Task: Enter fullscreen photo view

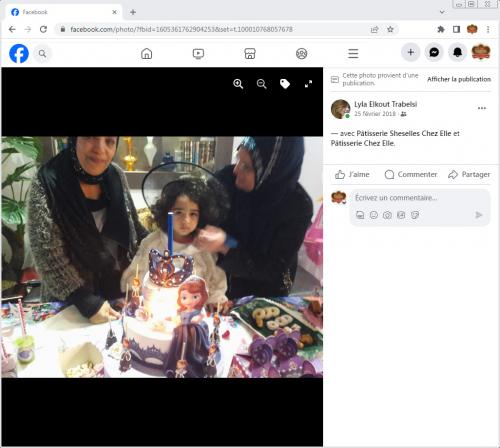Action: [308, 84]
